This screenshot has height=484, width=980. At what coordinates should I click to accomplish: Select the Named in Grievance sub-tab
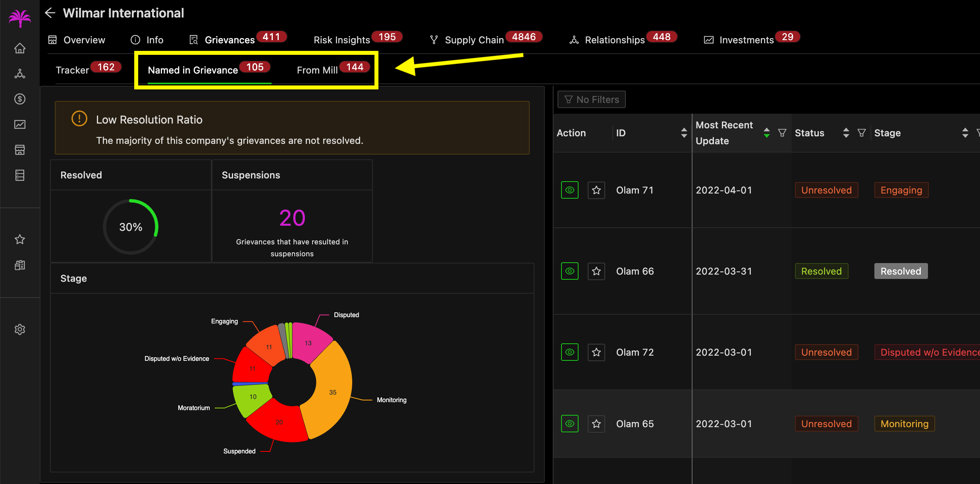pyautogui.click(x=209, y=70)
